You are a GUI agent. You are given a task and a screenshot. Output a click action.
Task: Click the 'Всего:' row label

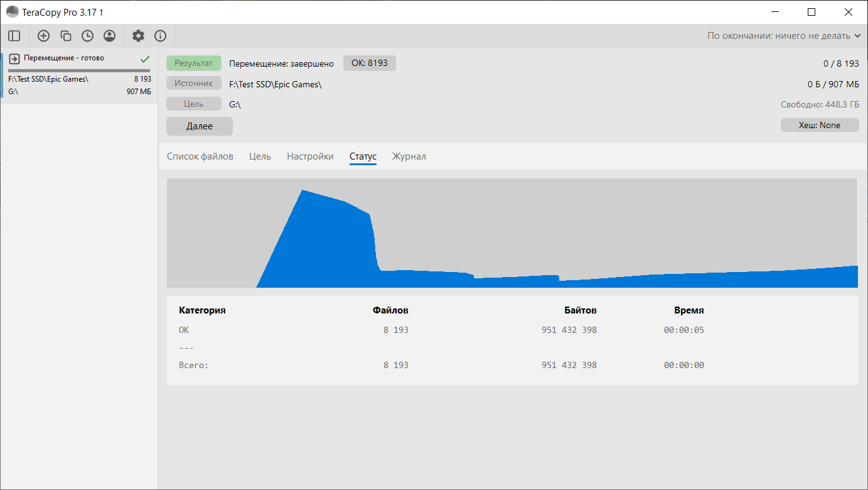click(193, 365)
